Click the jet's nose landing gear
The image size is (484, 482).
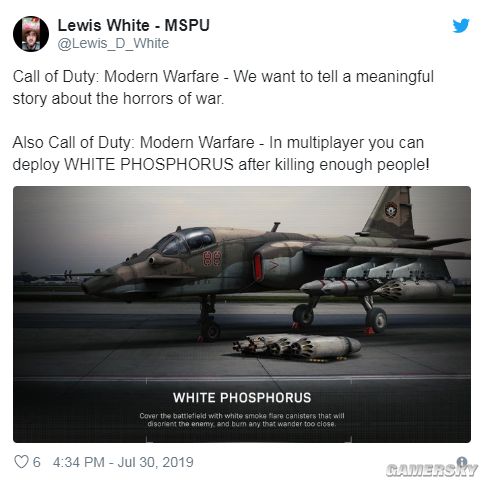pyautogui.click(x=209, y=318)
